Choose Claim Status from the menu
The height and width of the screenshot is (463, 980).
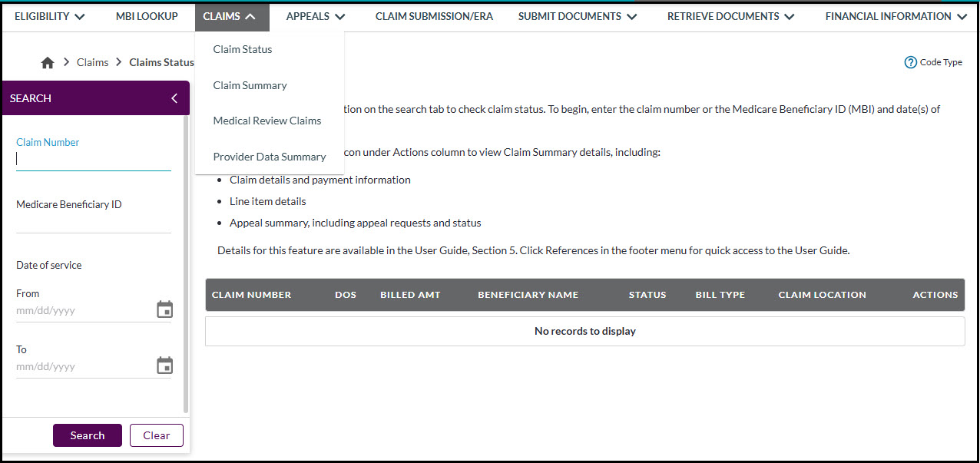click(x=242, y=48)
